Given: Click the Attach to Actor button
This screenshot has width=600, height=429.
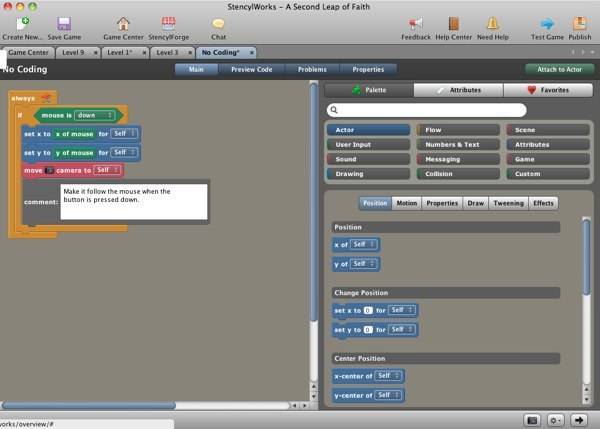Looking at the screenshot, I should coord(559,70).
